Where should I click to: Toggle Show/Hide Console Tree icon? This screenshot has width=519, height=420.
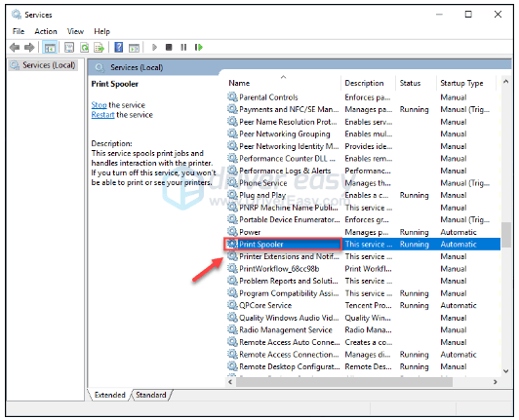tap(50, 48)
